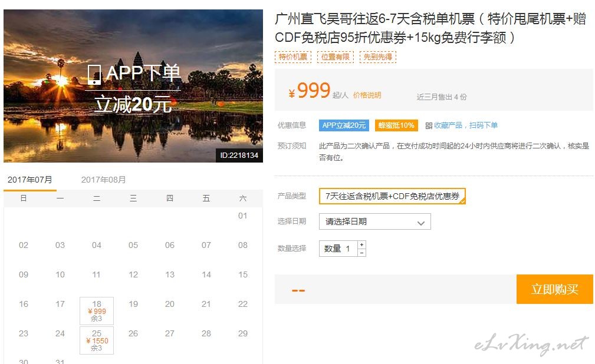595x364 pixels.
Task: Click the QR code icon beside 收藏产品
Action: [x=429, y=125]
